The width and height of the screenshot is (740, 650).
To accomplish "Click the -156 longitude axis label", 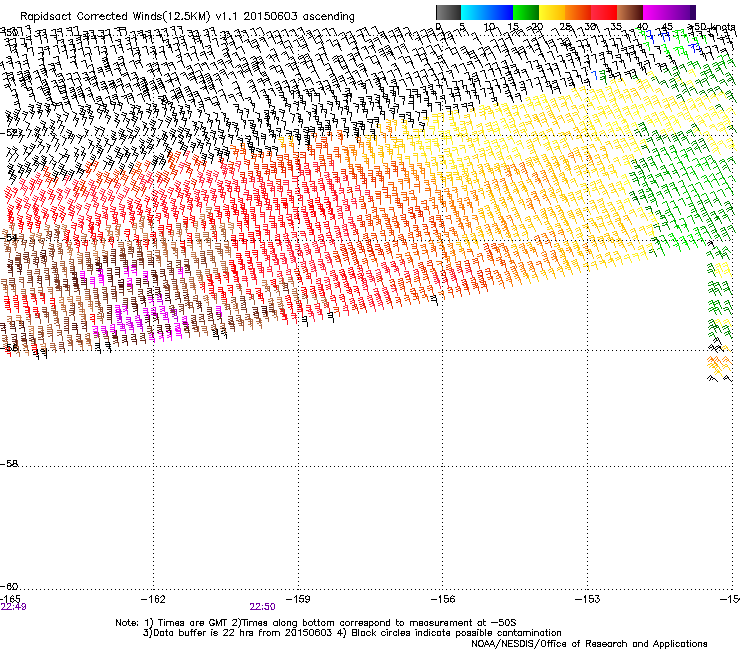I will (443, 599).
